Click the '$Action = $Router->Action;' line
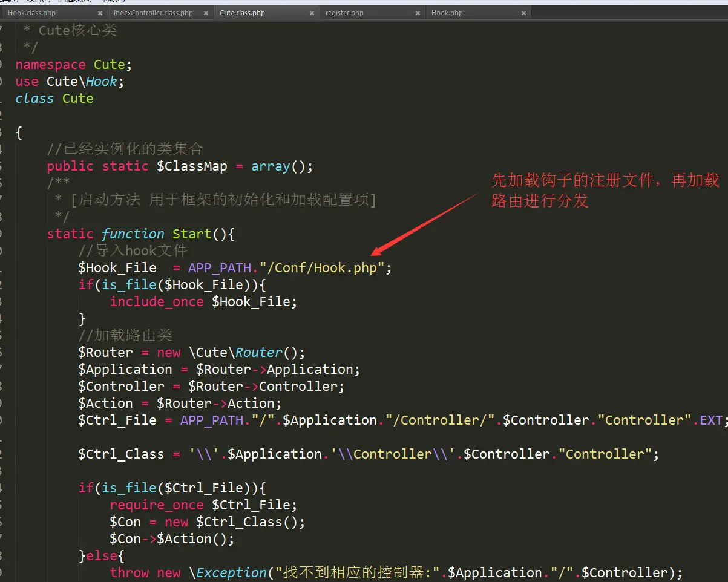The image size is (728, 582). 180,404
